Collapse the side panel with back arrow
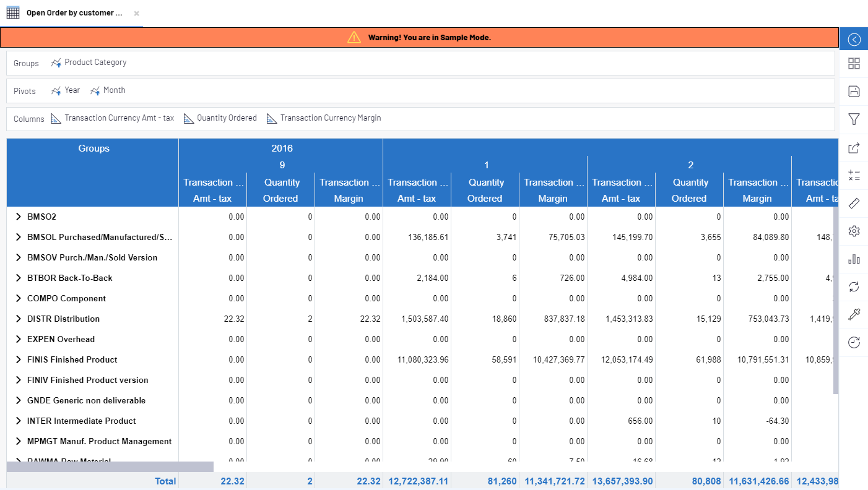 coord(854,40)
